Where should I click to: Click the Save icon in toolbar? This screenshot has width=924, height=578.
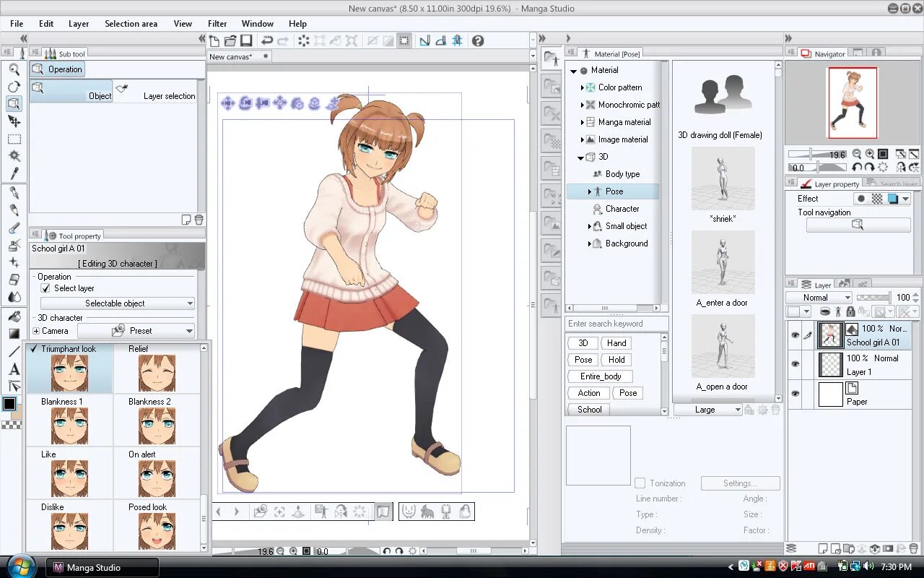click(x=246, y=41)
